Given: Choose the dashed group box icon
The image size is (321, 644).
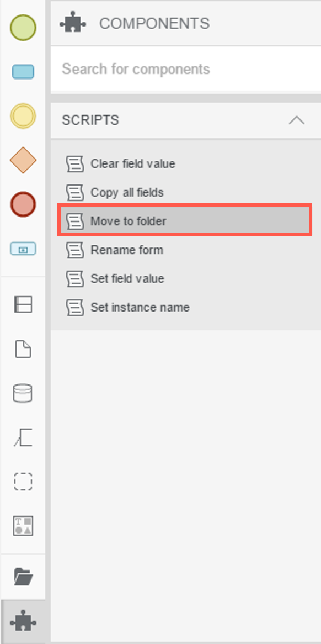Looking at the screenshot, I should (x=23, y=482).
